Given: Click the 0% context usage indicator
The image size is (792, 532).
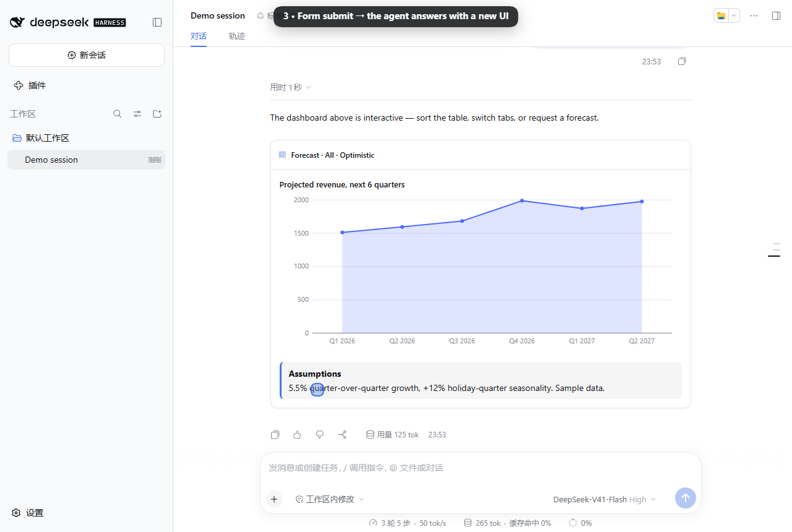Looking at the screenshot, I should (580, 523).
